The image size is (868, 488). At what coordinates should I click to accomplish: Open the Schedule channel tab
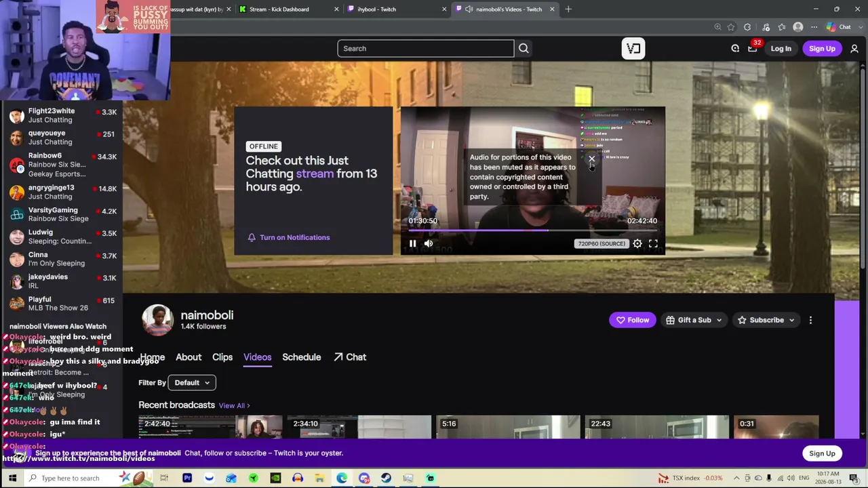tap(302, 357)
